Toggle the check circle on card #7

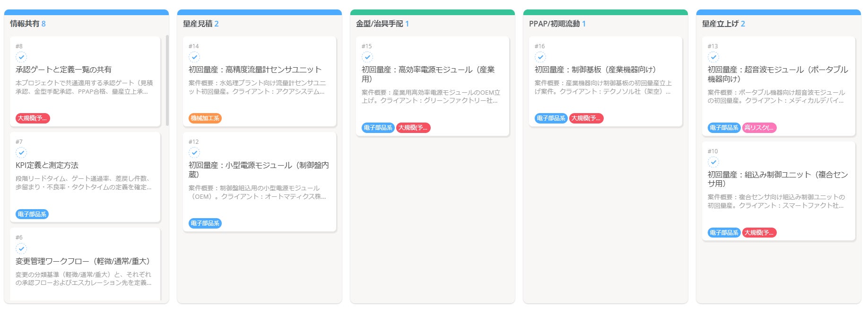pyautogui.click(x=21, y=153)
